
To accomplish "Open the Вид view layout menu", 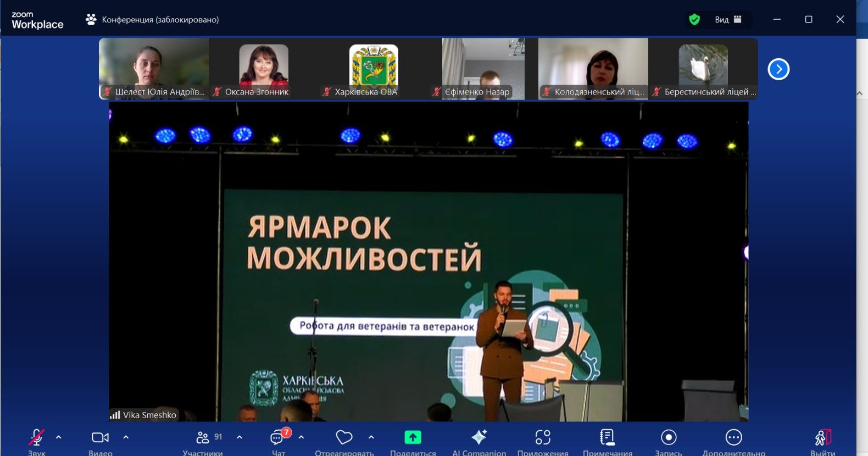I will point(728,19).
